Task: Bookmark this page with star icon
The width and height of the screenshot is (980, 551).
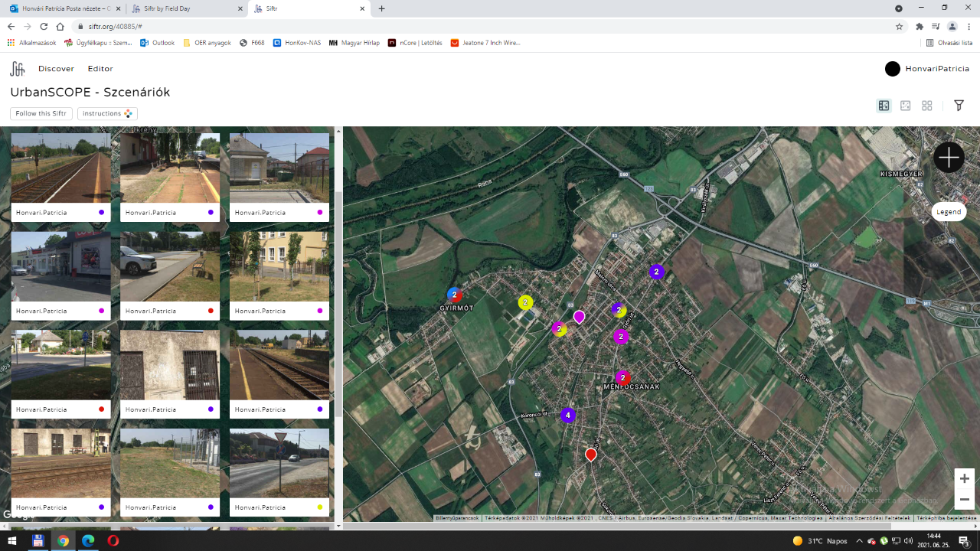Action: tap(899, 26)
